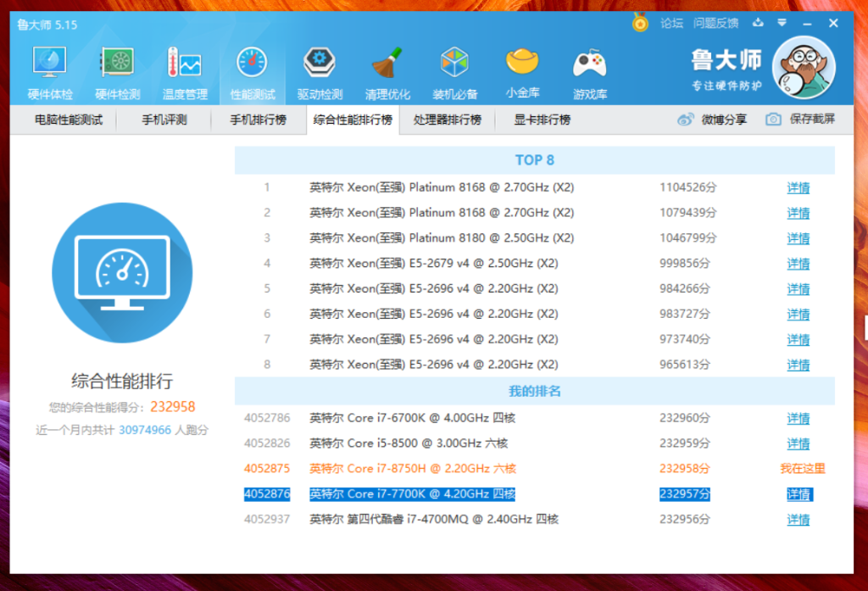Image resolution: width=868 pixels, height=591 pixels.
Task: Open the title bar dropdown menu arrow
Action: click(782, 23)
